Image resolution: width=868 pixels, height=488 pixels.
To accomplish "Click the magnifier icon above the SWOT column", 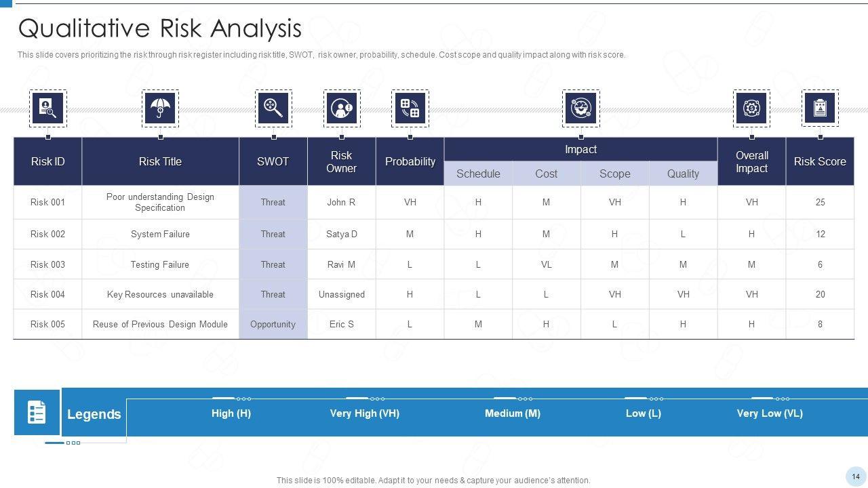I will click(x=273, y=108).
